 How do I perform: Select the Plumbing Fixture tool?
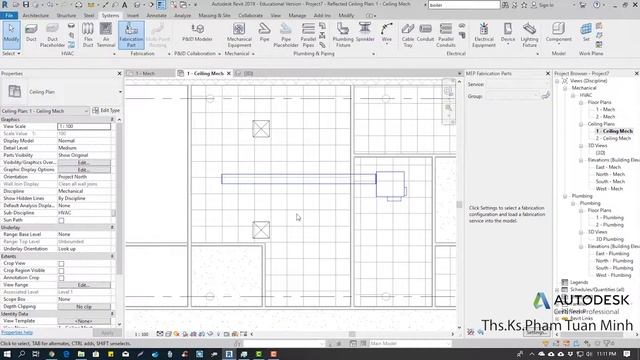coord(343,35)
